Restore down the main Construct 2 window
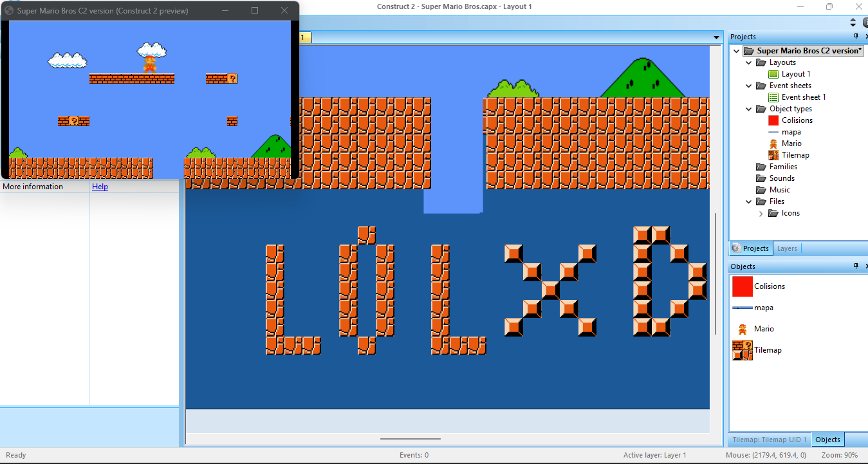 pos(829,6)
